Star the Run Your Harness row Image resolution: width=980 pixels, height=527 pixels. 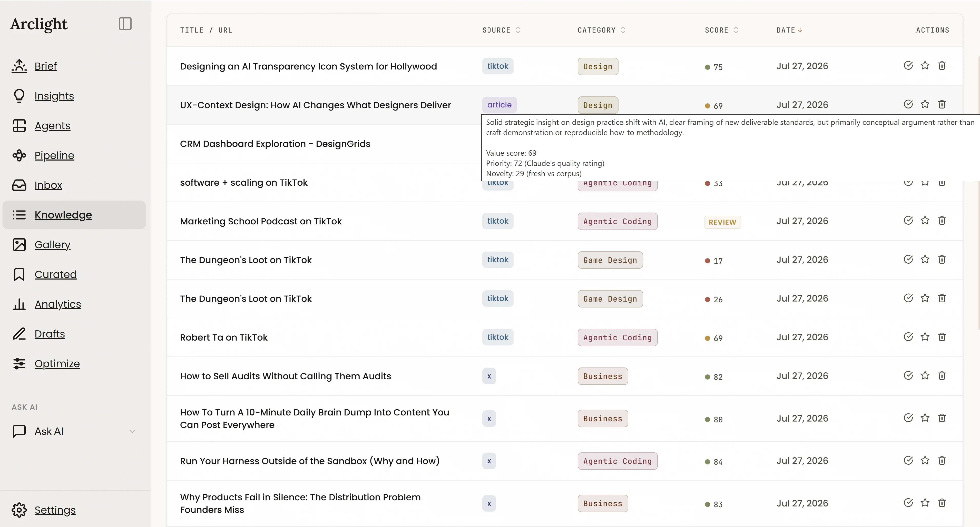(x=925, y=461)
